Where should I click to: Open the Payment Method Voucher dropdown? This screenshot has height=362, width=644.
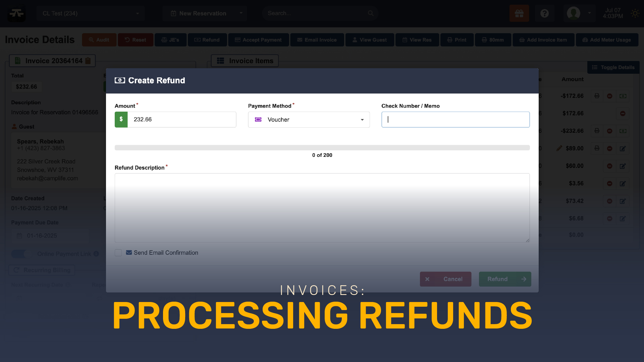pyautogui.click(x=309, y=120)
